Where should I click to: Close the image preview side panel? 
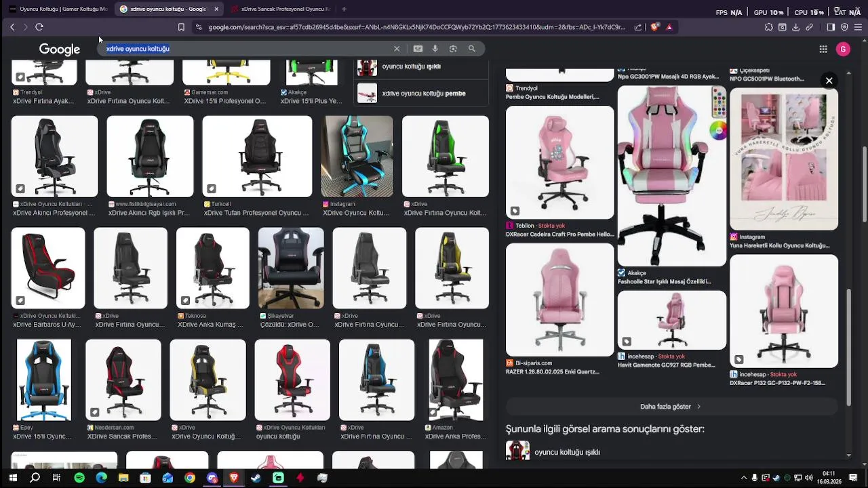click(829, 81)
